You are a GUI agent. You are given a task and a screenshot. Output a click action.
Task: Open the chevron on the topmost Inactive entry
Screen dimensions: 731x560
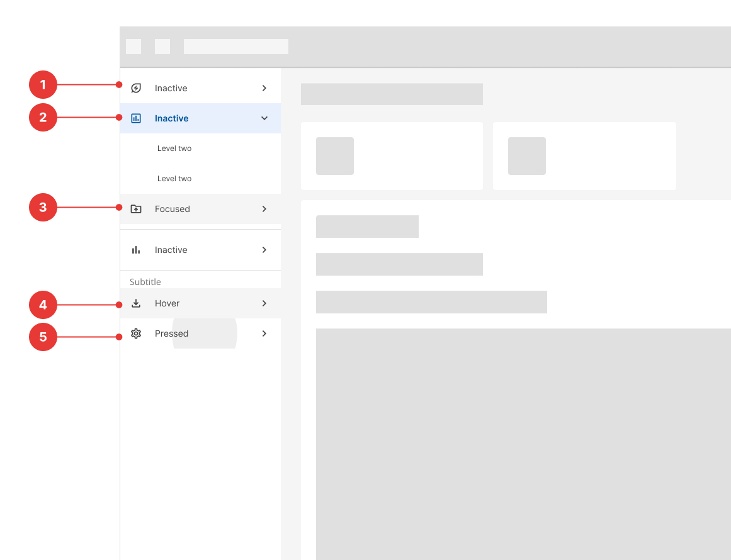(264, 87)
